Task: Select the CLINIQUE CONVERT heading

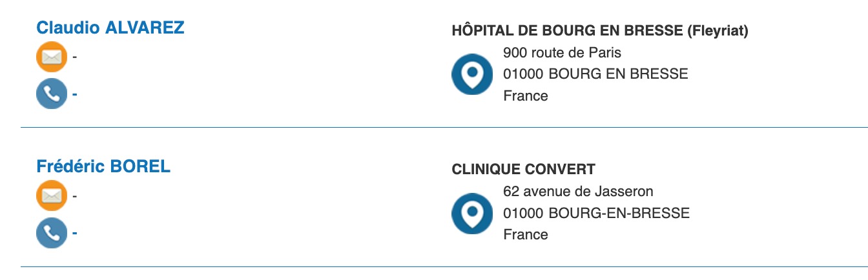Action: pos(523,170)
